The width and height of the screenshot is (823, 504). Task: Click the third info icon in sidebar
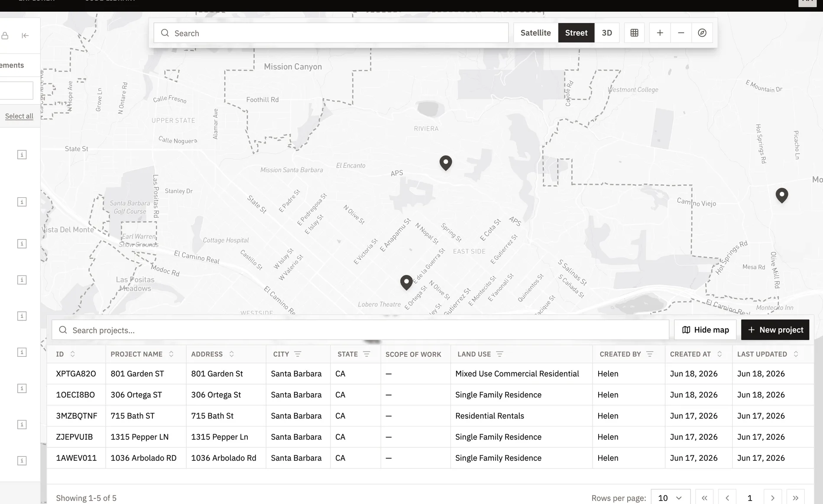(22, 244)
